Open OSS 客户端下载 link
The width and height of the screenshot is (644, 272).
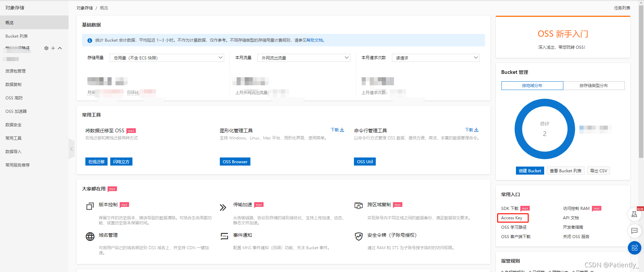point(516,237)
